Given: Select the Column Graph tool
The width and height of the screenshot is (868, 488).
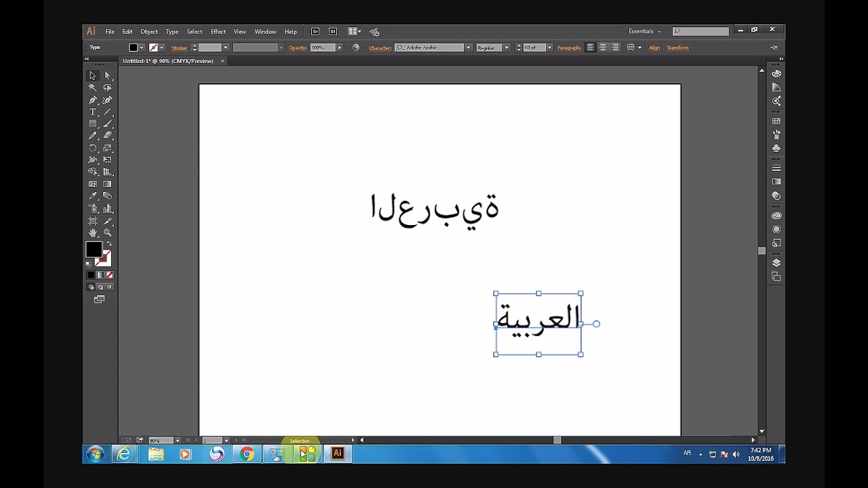Looking at the screenshot, I should pyautogui.click(x=107, y=208).
